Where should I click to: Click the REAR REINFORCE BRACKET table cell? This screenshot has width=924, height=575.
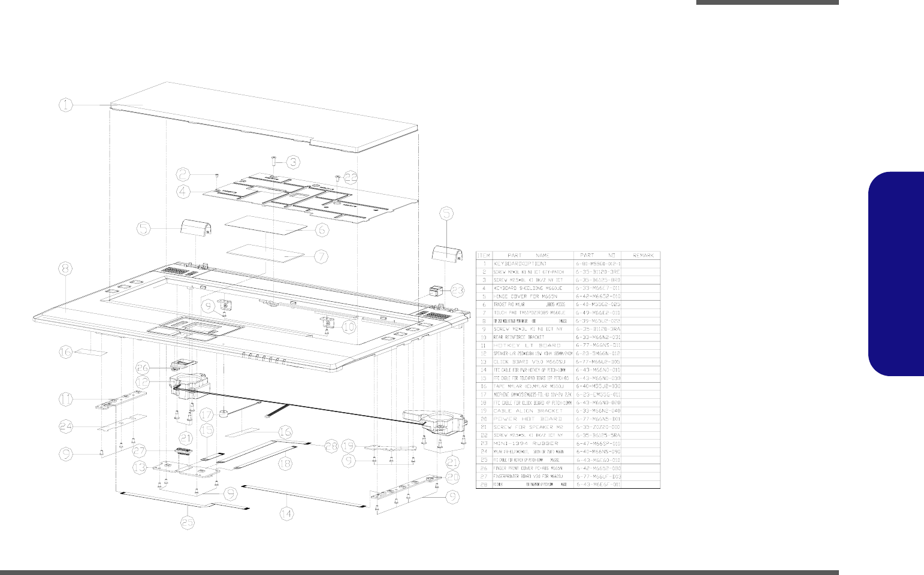pyautogui.click(x=533, y=337)
